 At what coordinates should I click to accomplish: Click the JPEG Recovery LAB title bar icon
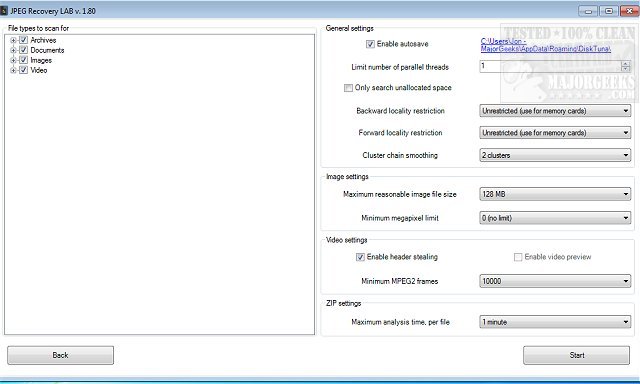(x=4, y=11)
